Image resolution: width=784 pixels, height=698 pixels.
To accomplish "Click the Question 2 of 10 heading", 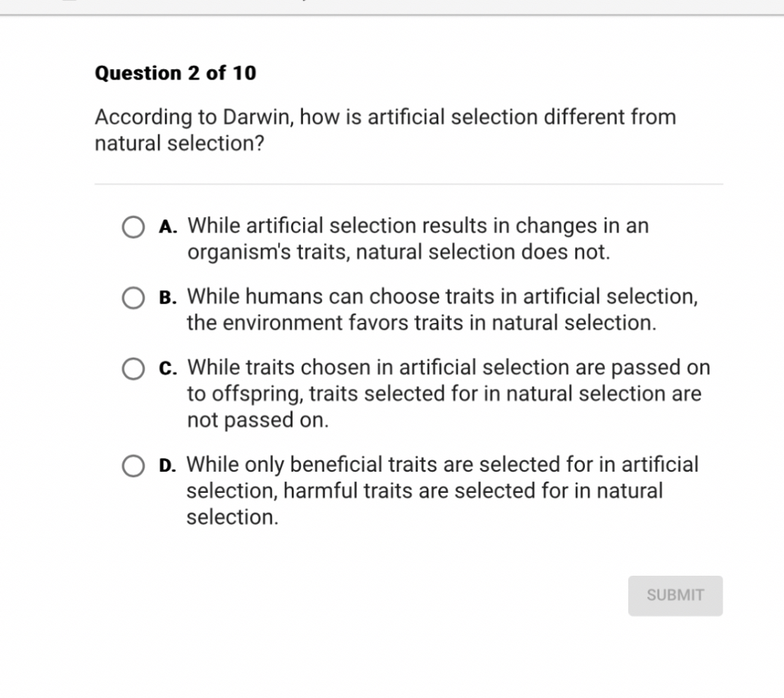I will (x=175, y=73).
